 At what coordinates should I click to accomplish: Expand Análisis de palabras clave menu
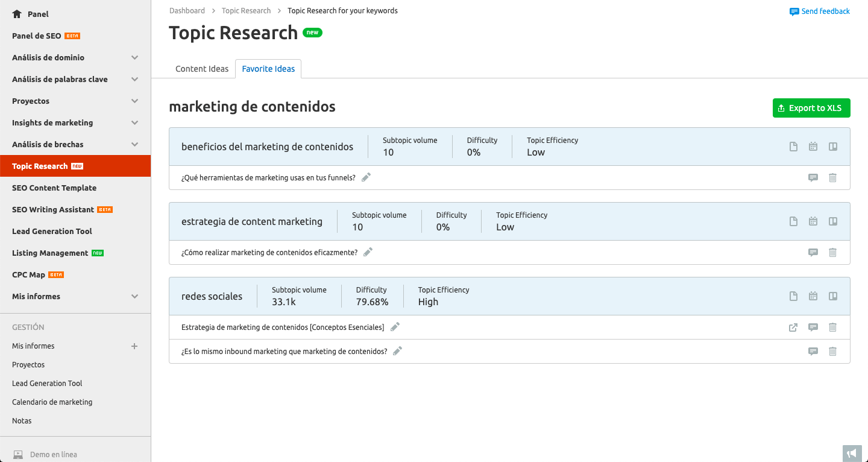[135, 80]
